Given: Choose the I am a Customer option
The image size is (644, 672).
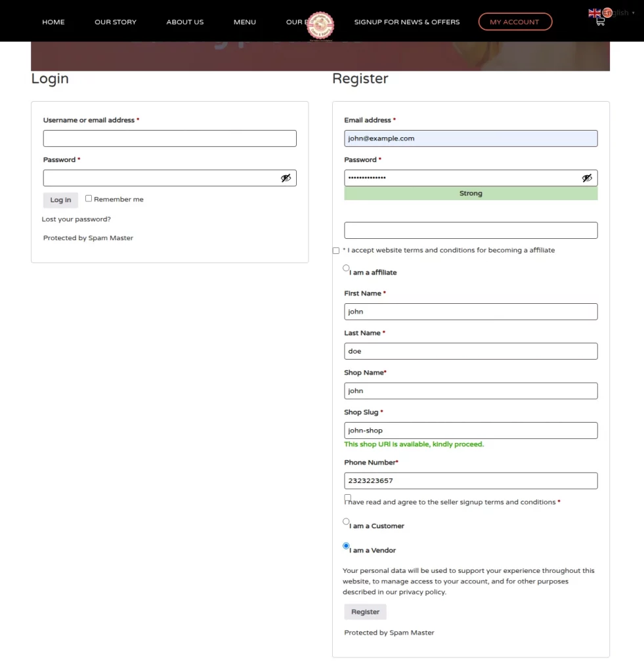Looking at the screenshot, I should [x=346, y=522].
